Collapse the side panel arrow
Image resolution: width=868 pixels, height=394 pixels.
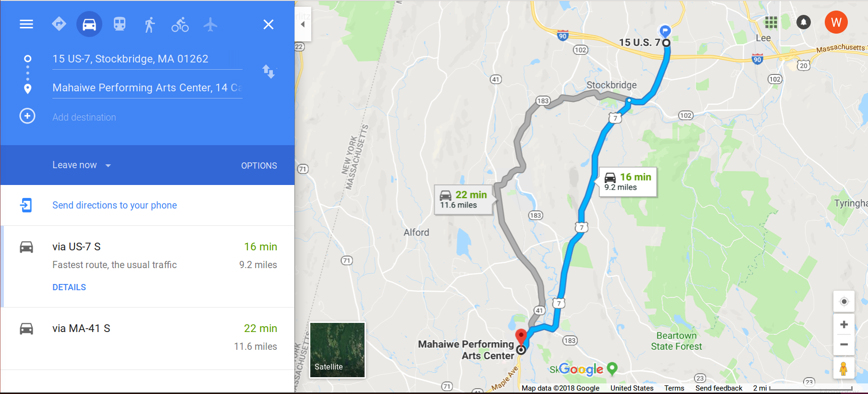click(x=303, y=24)
